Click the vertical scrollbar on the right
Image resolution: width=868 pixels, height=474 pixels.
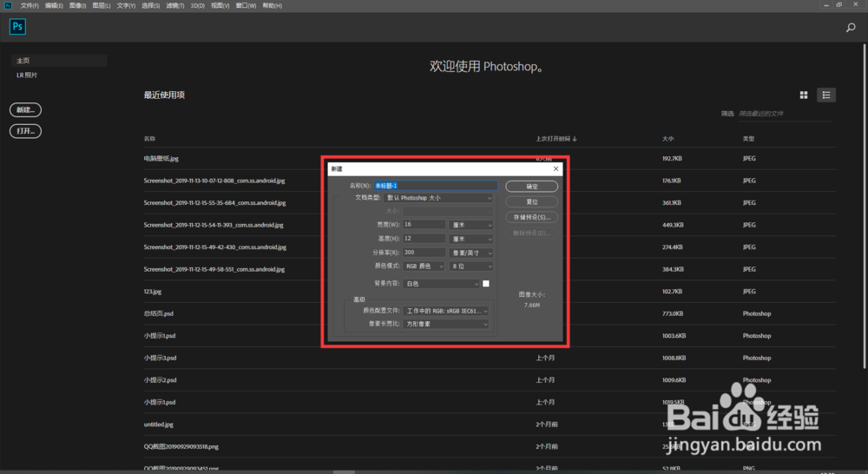865,205
